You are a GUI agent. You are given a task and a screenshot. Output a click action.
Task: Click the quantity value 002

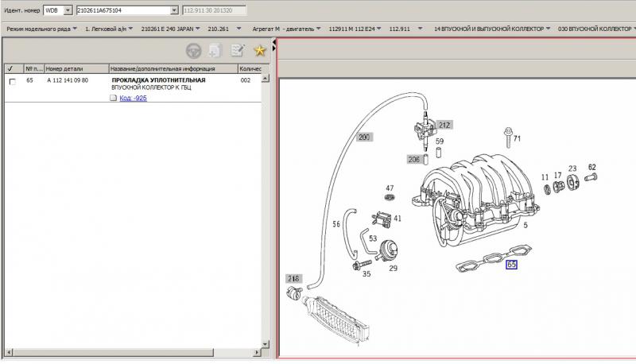click(x=246, y=80)
